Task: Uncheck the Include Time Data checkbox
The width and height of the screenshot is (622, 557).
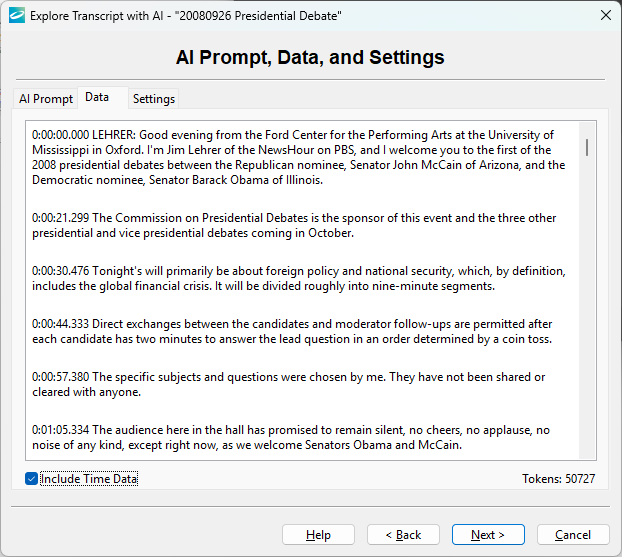Action: tap(32, 479)
